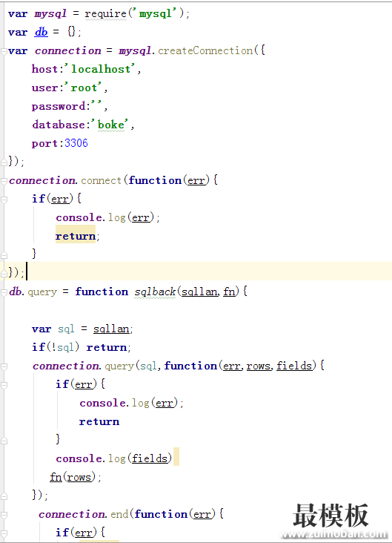Viewport: 392px width, 543px height.
Task: Click the underlined db variable
Action: [41, 32]
